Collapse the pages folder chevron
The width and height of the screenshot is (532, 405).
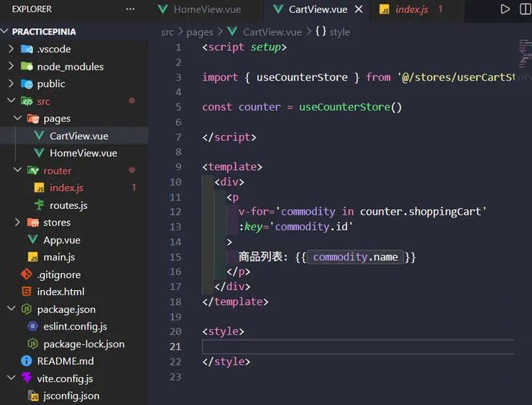point(17,118)
